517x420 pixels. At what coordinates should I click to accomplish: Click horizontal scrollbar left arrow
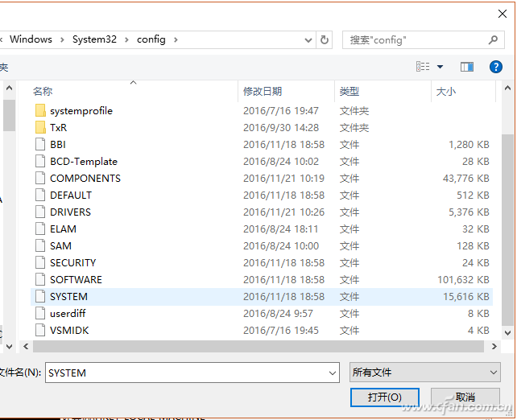(26, 346)
